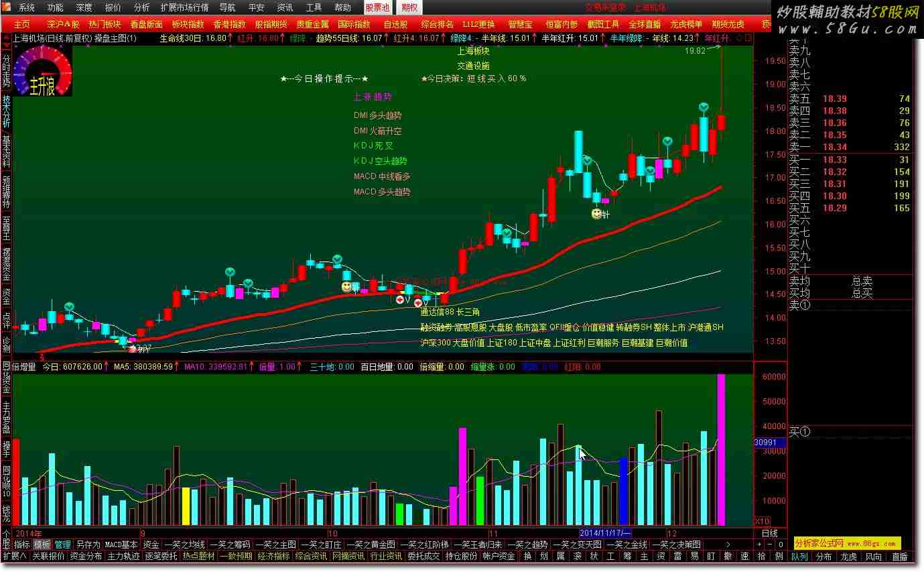Open the 分析 menu
Viewport: 924px width, 572px height.
point(141,7)
